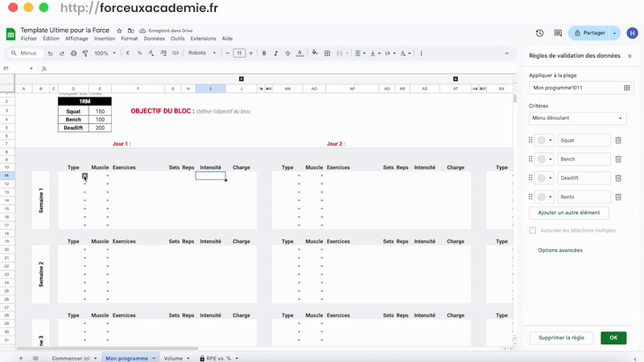This screenshot has height=362, width=644.
Task: Open the fill color bucket tool
Action: tap(315, 53)
